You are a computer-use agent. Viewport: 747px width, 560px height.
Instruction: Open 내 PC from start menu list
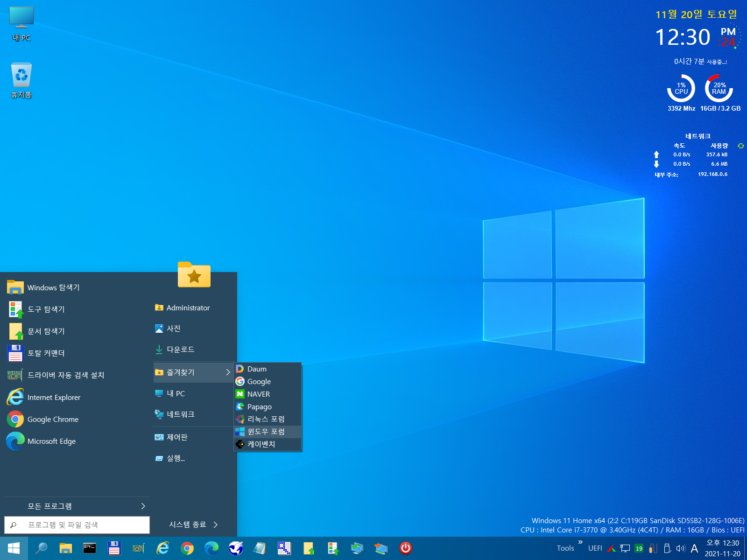pos(193,393)
